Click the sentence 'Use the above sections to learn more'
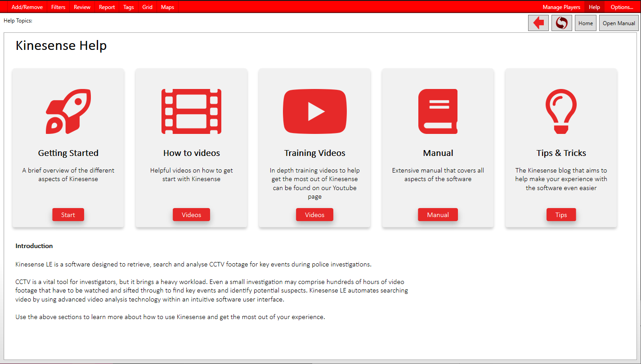 pos(170,317)
